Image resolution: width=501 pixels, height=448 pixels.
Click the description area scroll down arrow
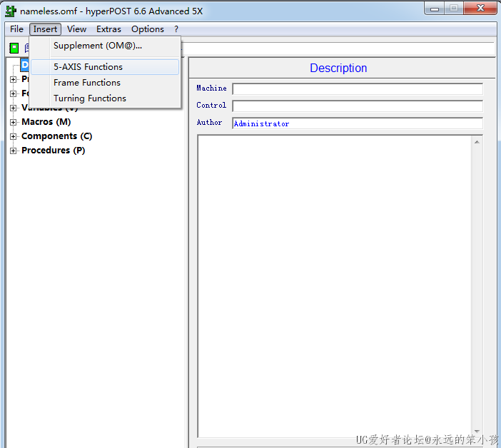click(x=477, y=432)
